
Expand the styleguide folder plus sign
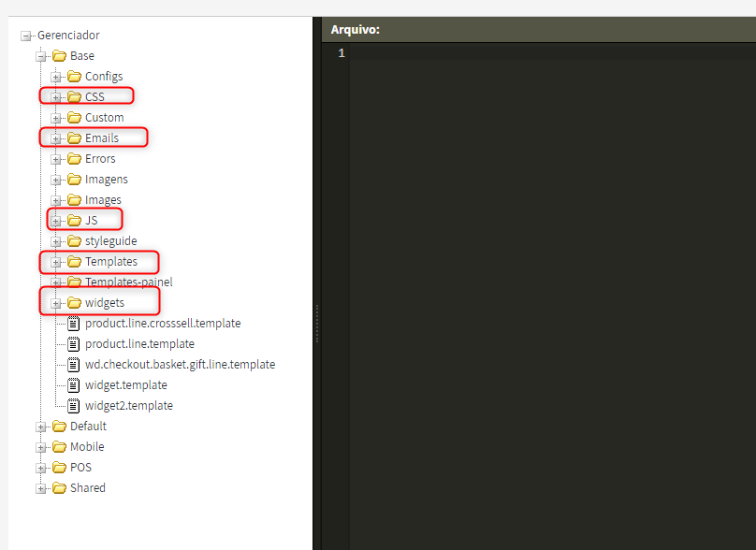[56, 242]
